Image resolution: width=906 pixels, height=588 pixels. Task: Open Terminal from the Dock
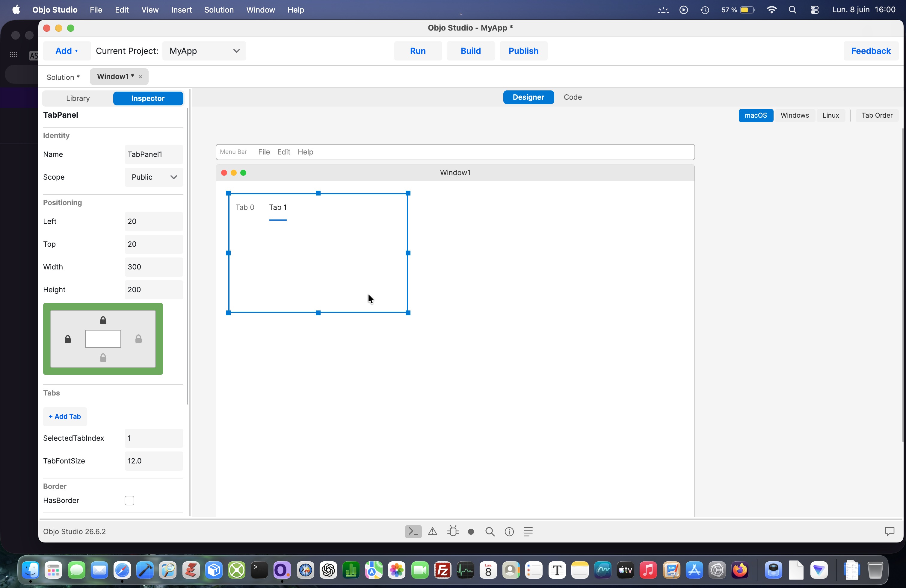tap(259, 570)
